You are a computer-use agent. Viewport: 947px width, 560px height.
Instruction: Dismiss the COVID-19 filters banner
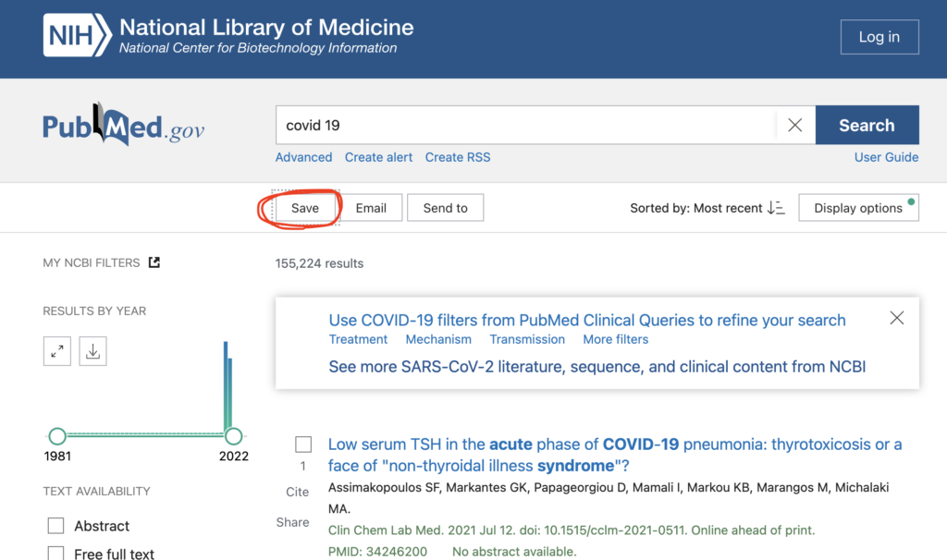tap(897, 318)
